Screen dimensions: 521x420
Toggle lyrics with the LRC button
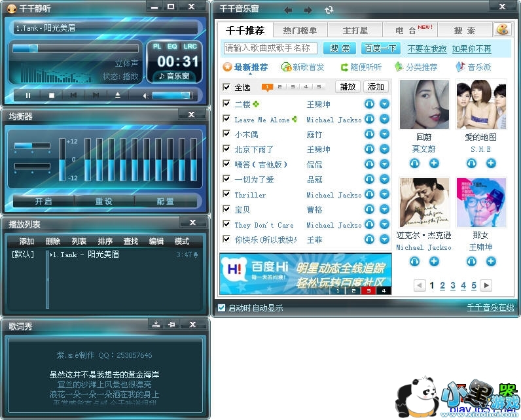tap(190, 46)
